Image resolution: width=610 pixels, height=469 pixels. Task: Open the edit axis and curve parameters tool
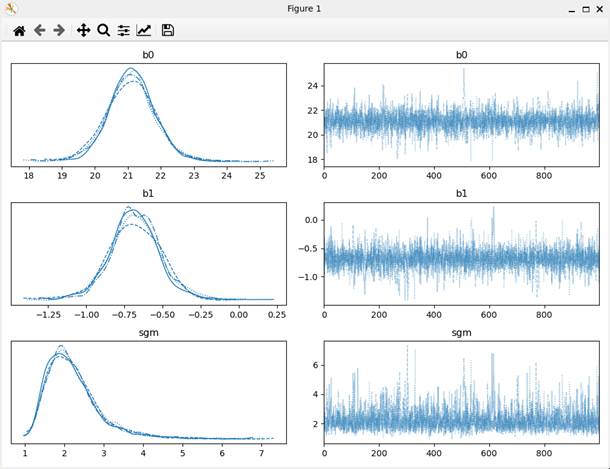point(144,31)
